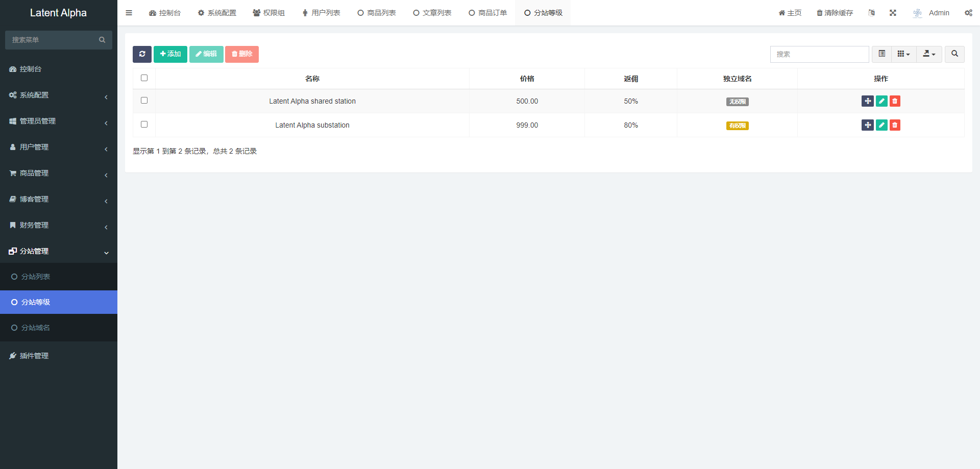
Task: Click 清除缓存 in the top bar
Action: tap(835, 13)
